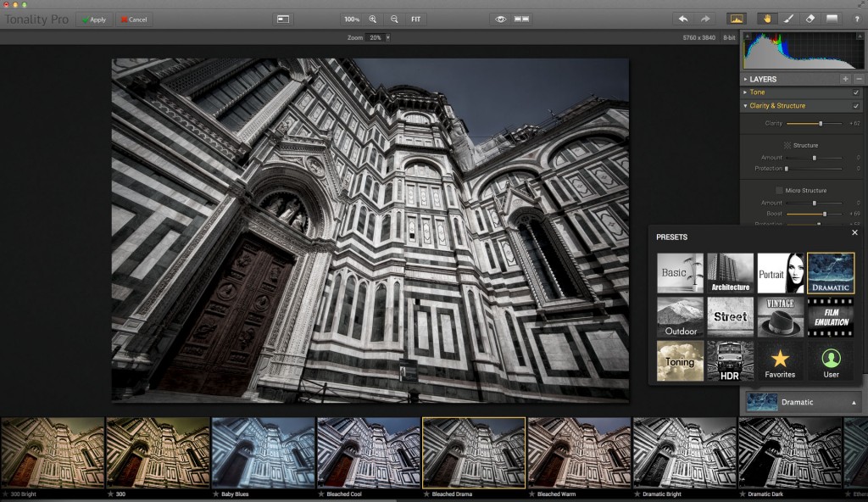Viewport: 868px width, 502px height.
Task: Toggle the eye preview icon
Action: coord(500,19)
